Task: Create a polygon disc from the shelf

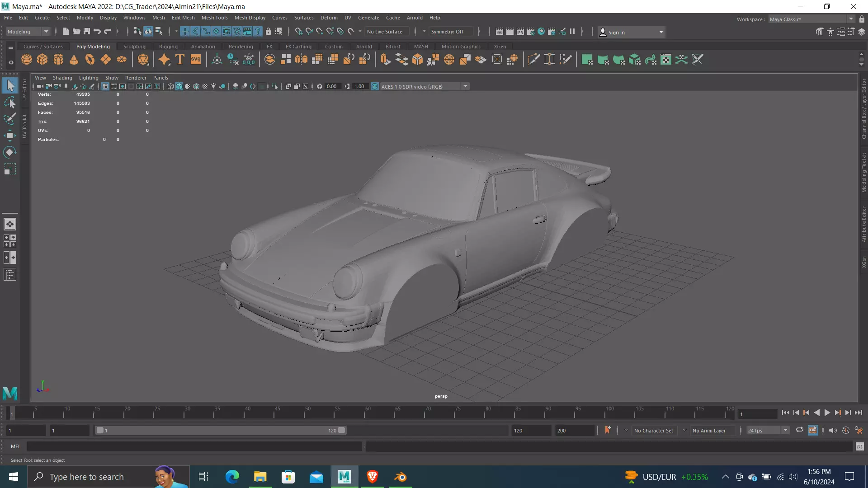Action: click(x=122, y=60)
